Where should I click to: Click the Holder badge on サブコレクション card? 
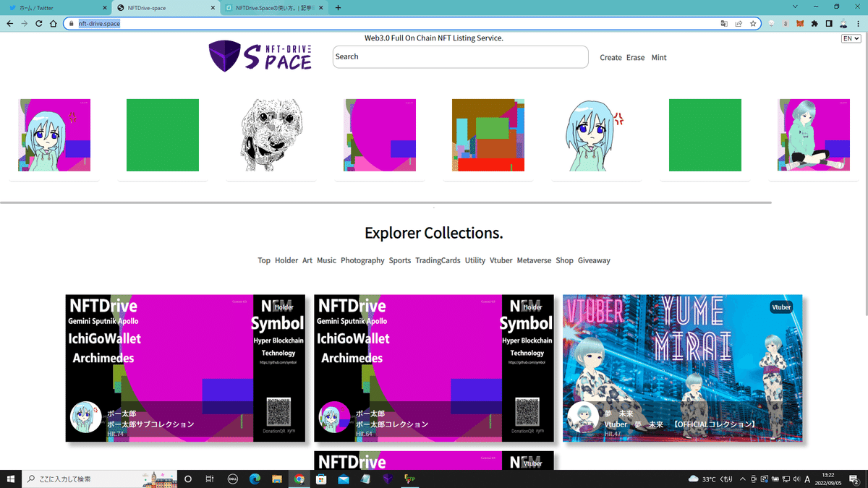point(284,307)
